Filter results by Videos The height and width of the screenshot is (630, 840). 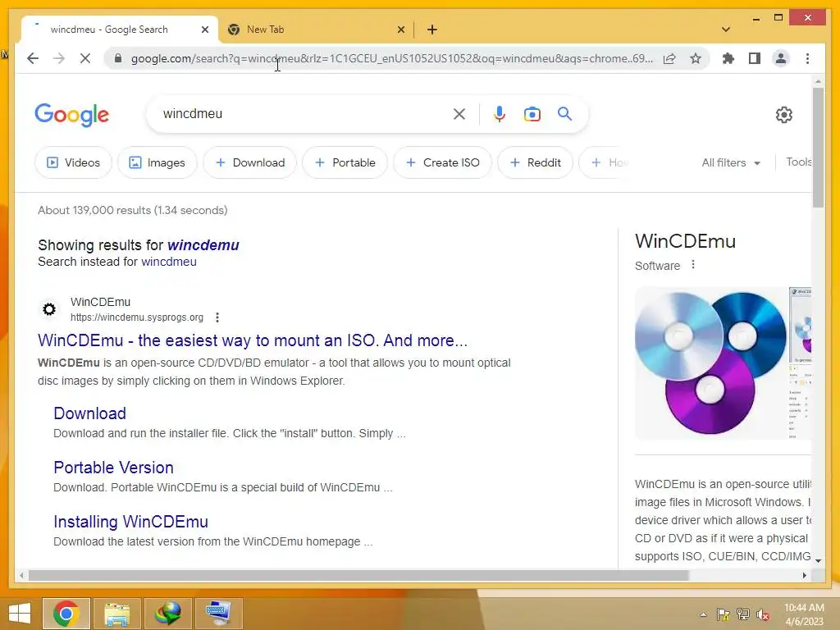tap(73, 162)
